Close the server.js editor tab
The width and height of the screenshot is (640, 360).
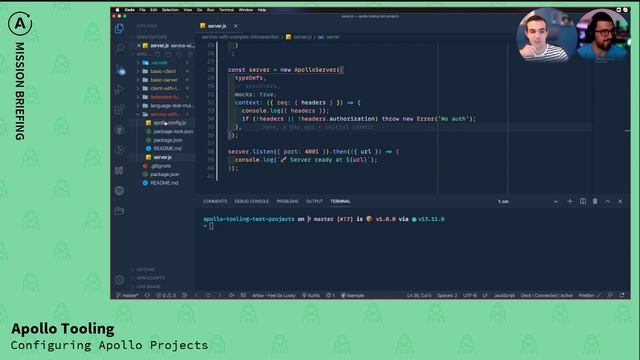click(236, 26)
